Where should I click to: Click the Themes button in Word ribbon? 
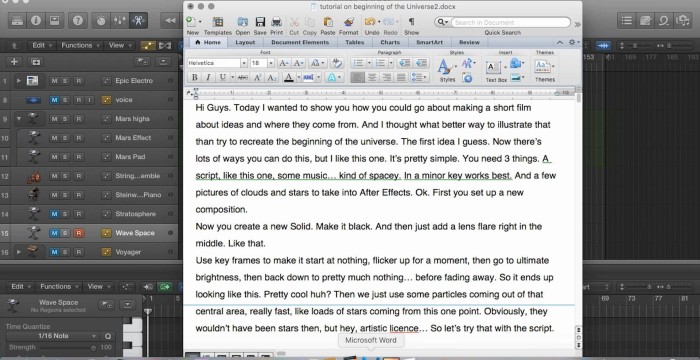[545, 71]
